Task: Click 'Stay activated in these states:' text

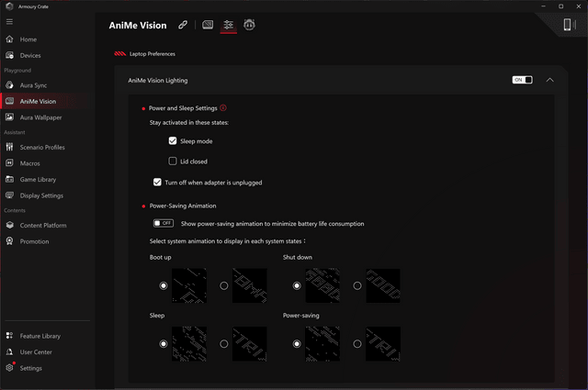Action: point(189,123)
